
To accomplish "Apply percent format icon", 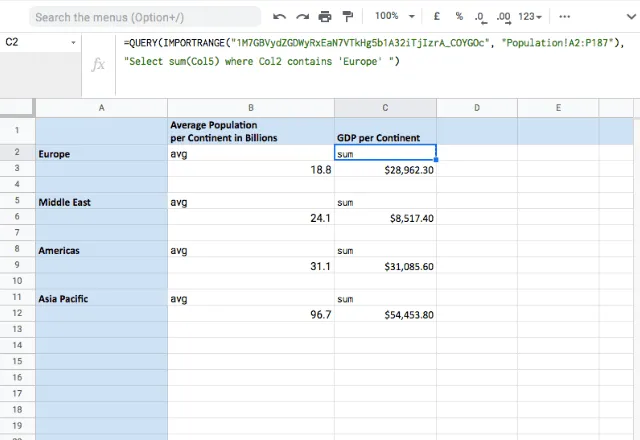I will pyautogui.click(x=459, y=16).
